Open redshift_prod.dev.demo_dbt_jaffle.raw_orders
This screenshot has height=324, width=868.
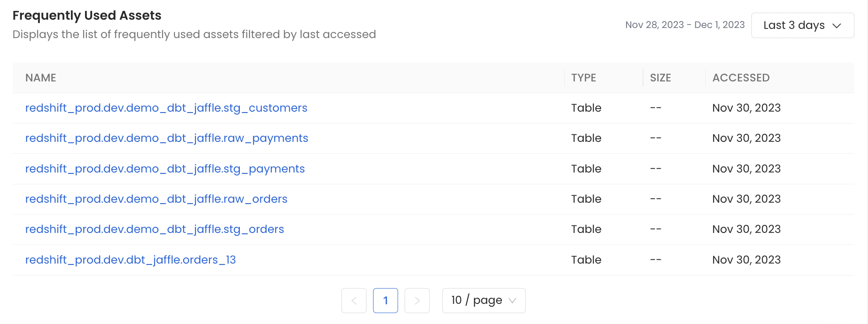[156, 199]
